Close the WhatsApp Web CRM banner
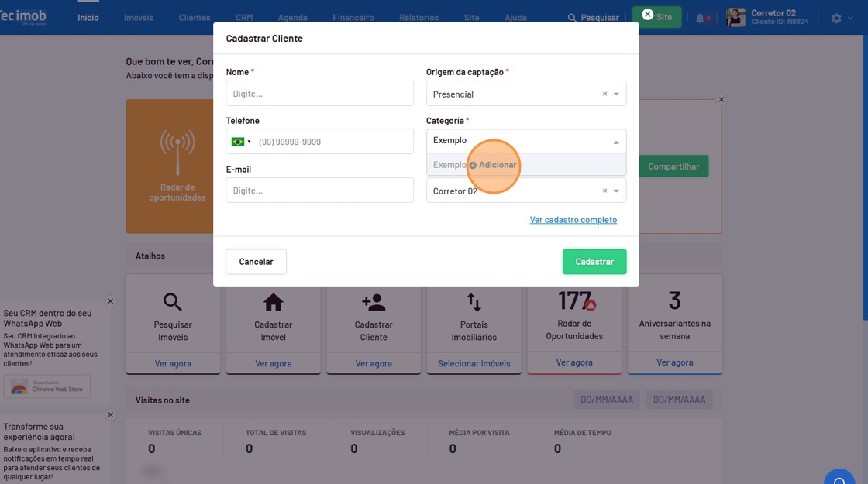 [110, 301]
